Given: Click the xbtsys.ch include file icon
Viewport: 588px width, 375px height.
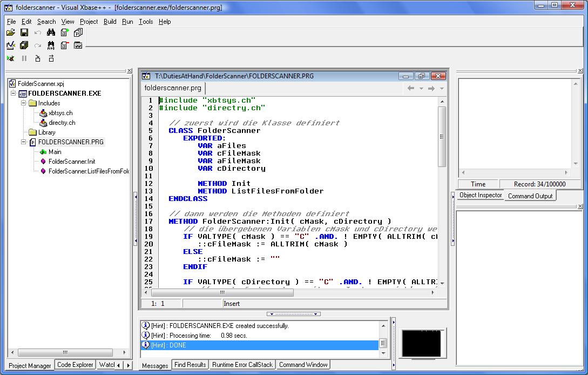Looking at the screenshot, I should click(x=43, y=113).
